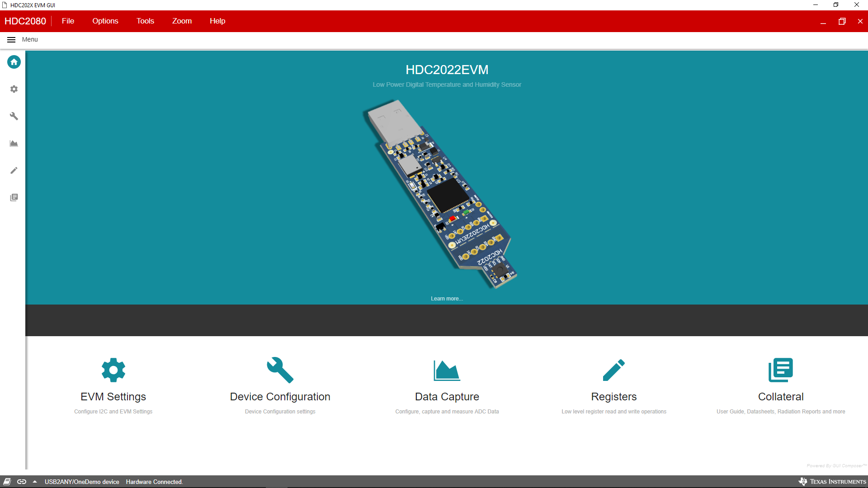
Task: Open Registers pencil icon in sidebar
Action: [14, 170]
